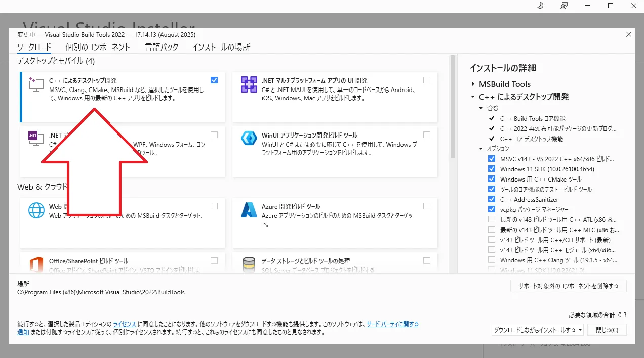Disable the vcpkg パッケージ マネージャー option

pos(492,209)
